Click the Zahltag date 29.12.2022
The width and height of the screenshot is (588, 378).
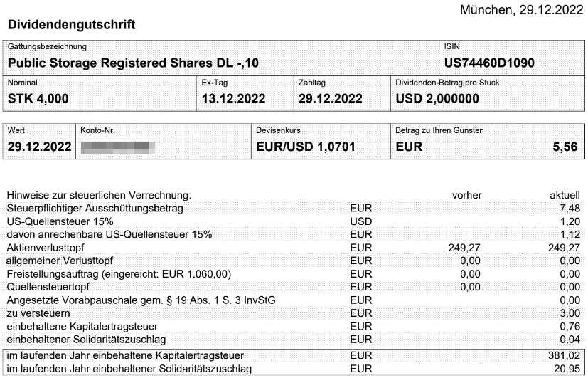tap(331, 99)
